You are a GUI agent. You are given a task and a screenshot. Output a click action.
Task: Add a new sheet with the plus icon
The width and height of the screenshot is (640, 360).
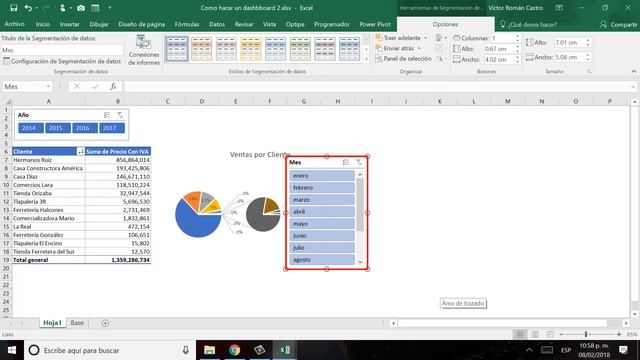pyautogui.click(x=105, y=323)
